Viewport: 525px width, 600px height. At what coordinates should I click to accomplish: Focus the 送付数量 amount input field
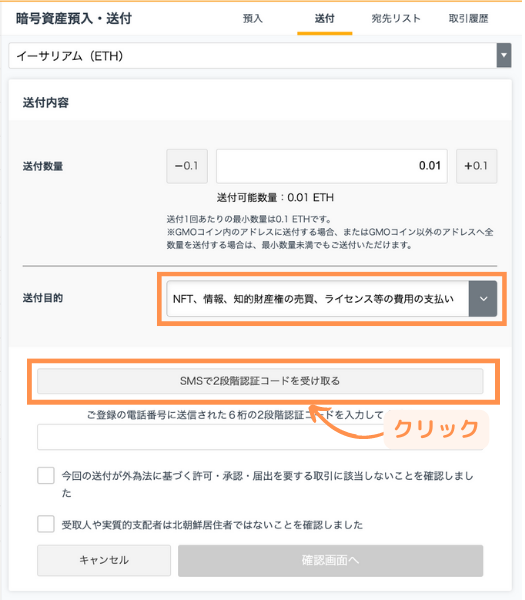click(x=333, y=167)
